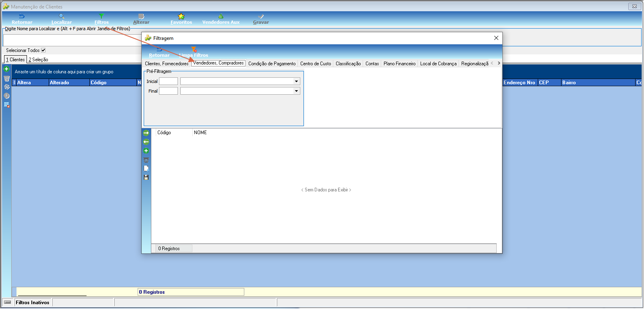Open Vendedores Aux in toolbar
The height and width of the screenshot is (309, 644).
221,19
